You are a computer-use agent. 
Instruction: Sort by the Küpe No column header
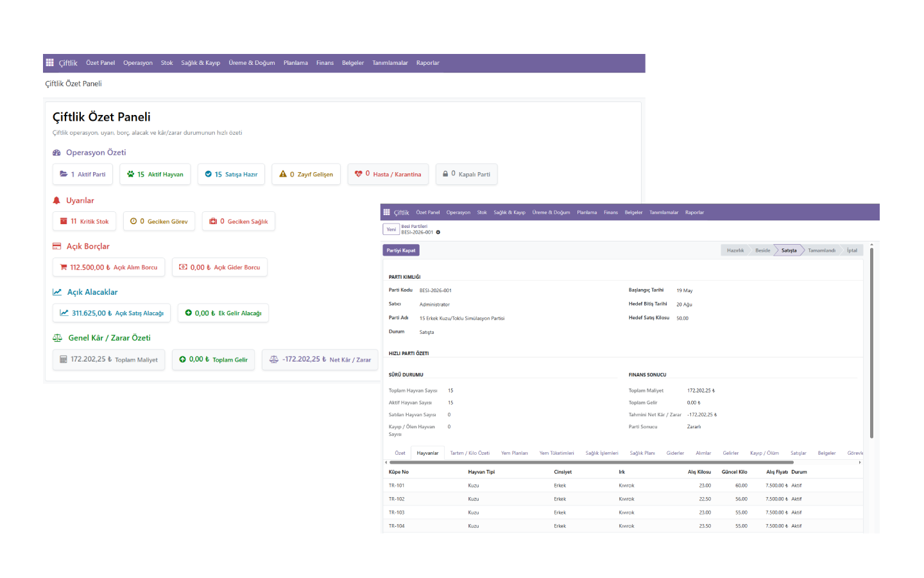pyautogui.click(x=398, y=472)
